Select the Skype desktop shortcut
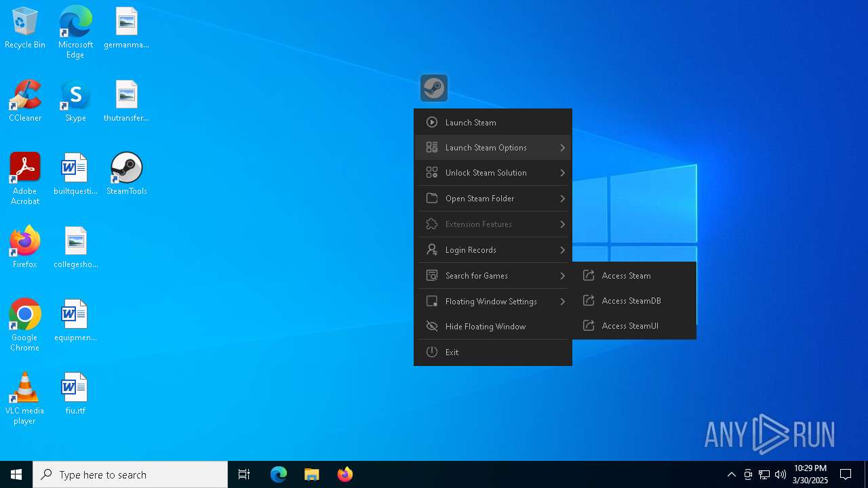This screenshot has height=488, width=868. coord(75,100)
